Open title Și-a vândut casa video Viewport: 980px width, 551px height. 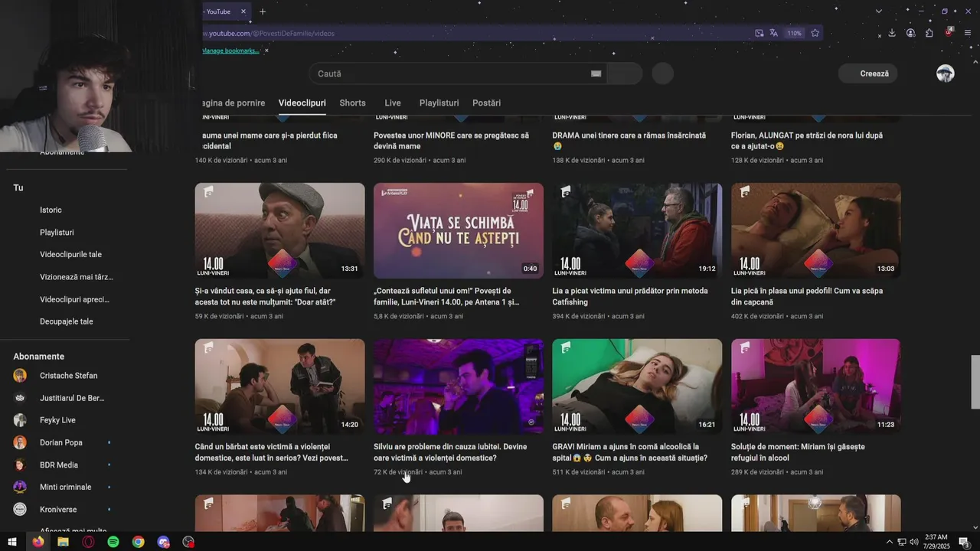coord(266,296)
